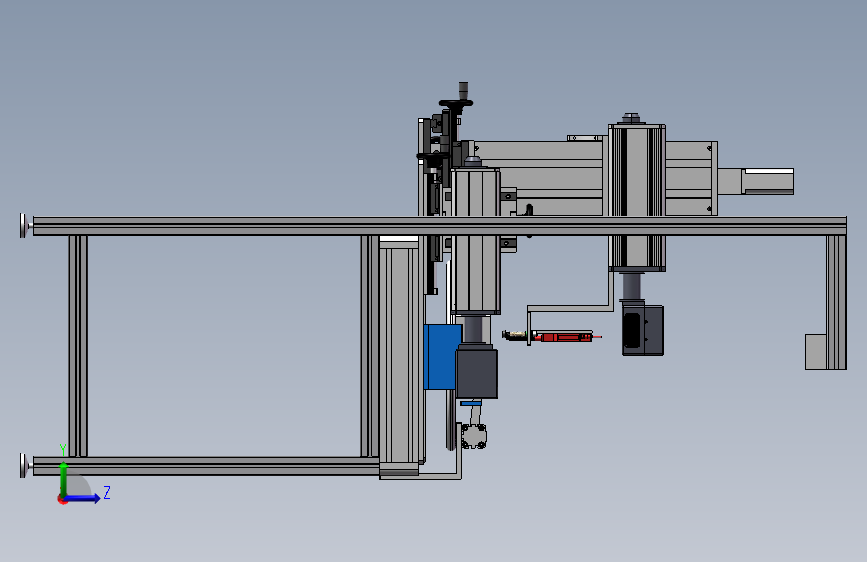This screenshot has width=867, height=562.
Task: Pick the black handwheel at the top
Action: tap(456, 103)
